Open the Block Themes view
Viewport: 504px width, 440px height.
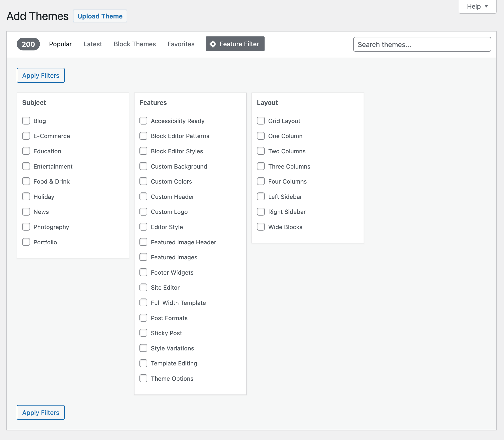click(x=134, y=44)
